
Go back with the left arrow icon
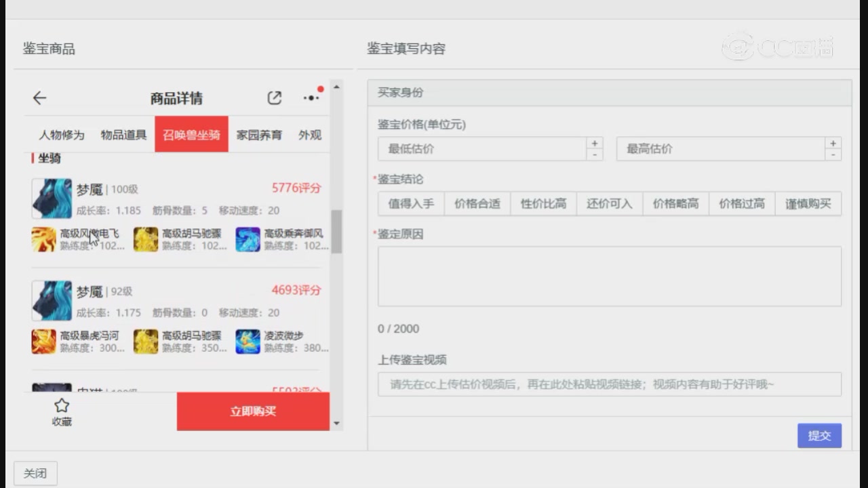[x=39, y=98]
